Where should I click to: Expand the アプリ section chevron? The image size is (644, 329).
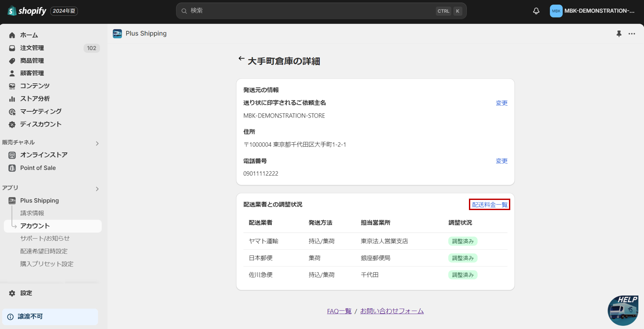(x=97, y=189)
